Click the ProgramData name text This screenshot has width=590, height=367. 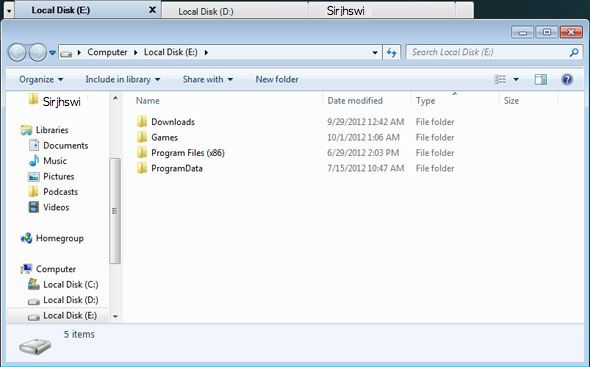177,168
